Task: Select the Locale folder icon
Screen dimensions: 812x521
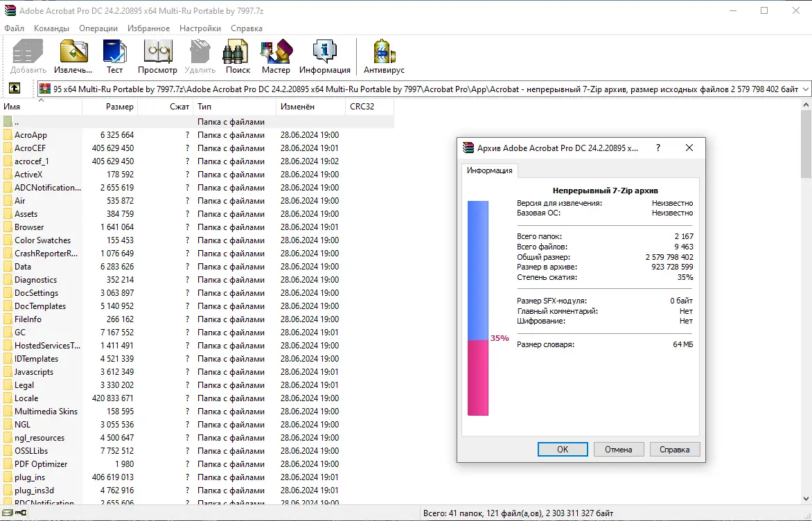Action: pos(8,398)
